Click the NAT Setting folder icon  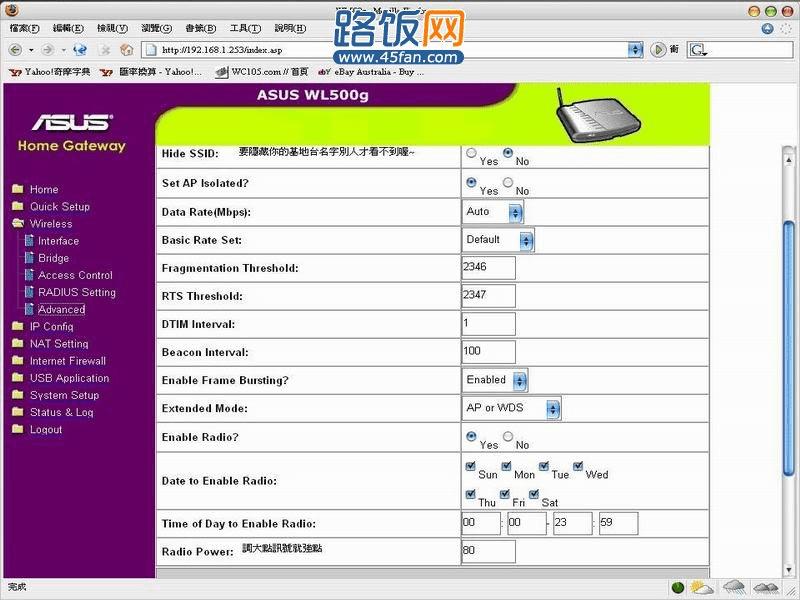[x=18, y=343]
